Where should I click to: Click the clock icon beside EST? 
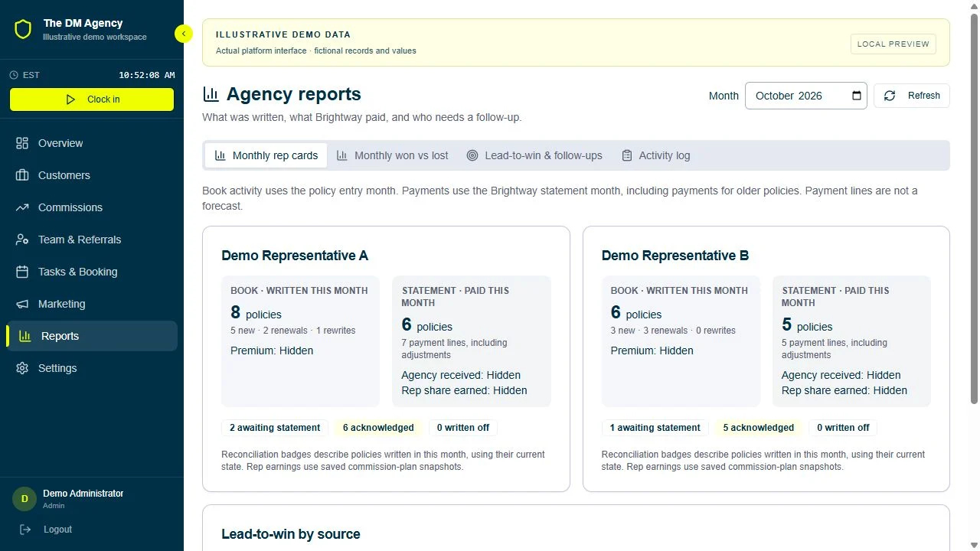point(13,75)
